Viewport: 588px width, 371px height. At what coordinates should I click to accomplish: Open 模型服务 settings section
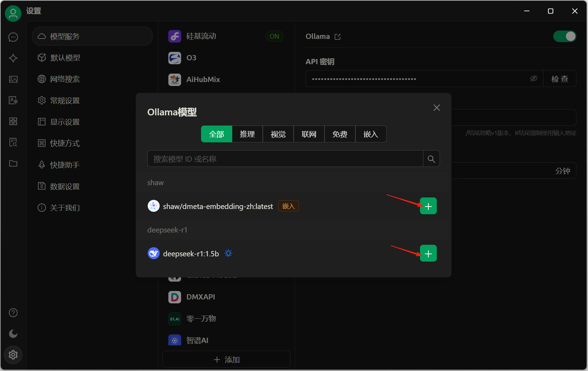[x=92, y=36]
